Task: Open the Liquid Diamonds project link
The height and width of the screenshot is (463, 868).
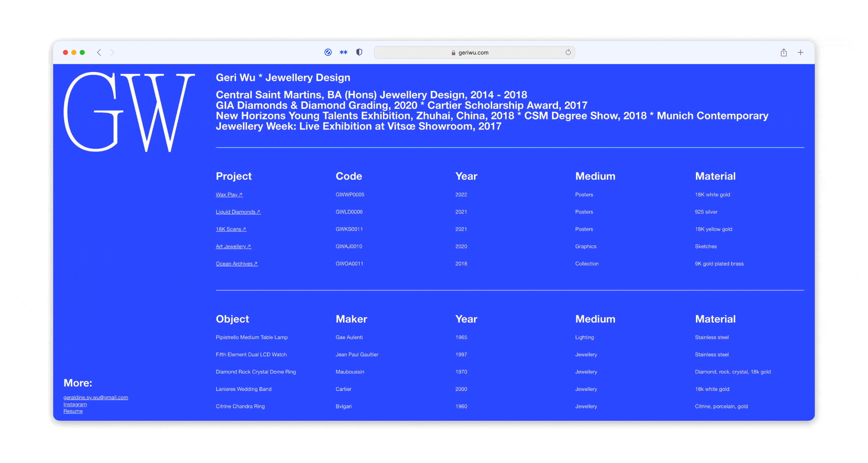Action: [x=238, y=212]
